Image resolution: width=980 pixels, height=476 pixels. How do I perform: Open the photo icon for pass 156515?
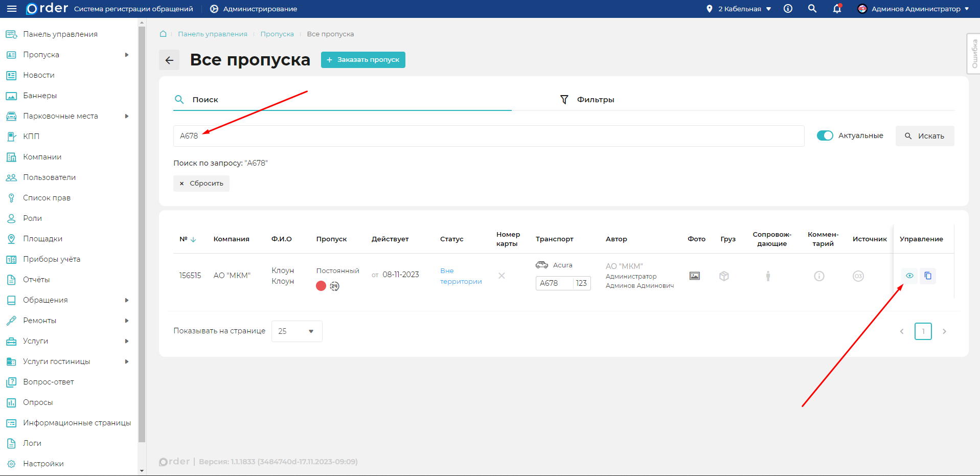pos(694,276)
